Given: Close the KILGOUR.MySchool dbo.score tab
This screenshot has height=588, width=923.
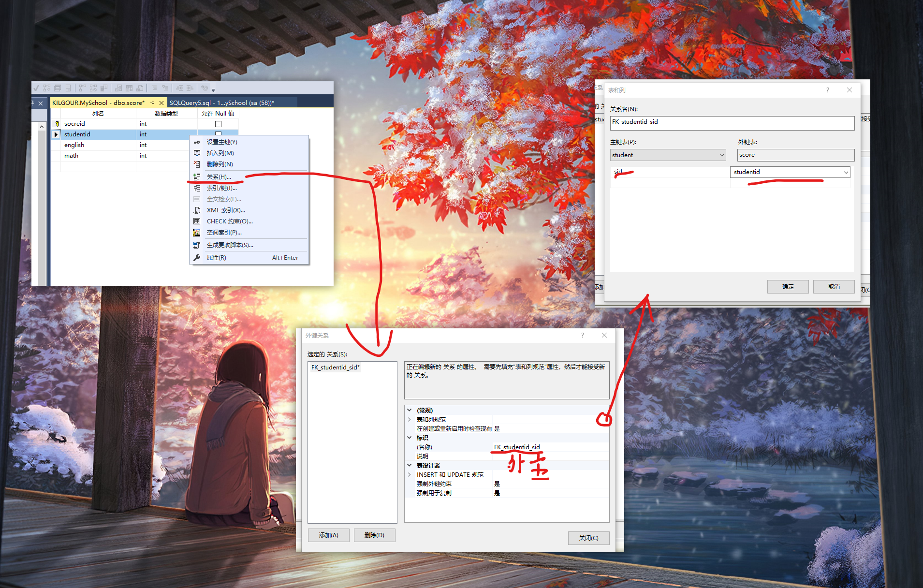Looking at the screenshot, I should pyautogui.click(x=161, y=103).
